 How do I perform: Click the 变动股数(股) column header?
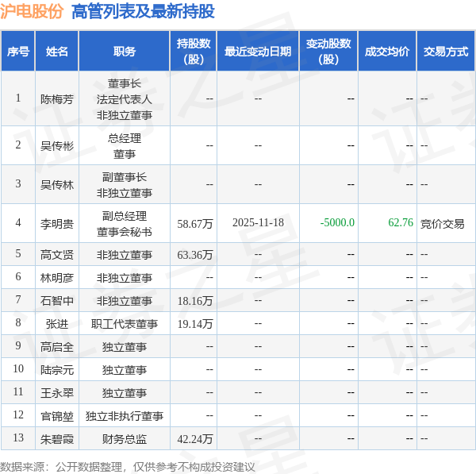(328, 52)
